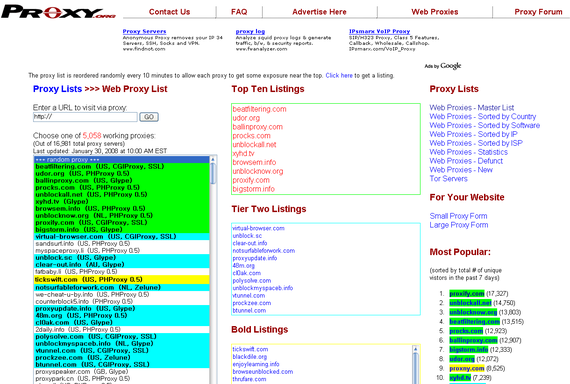Open the Tor Servers link
Image resolution: width=570 pixels, height=384 pixels.
448,179
